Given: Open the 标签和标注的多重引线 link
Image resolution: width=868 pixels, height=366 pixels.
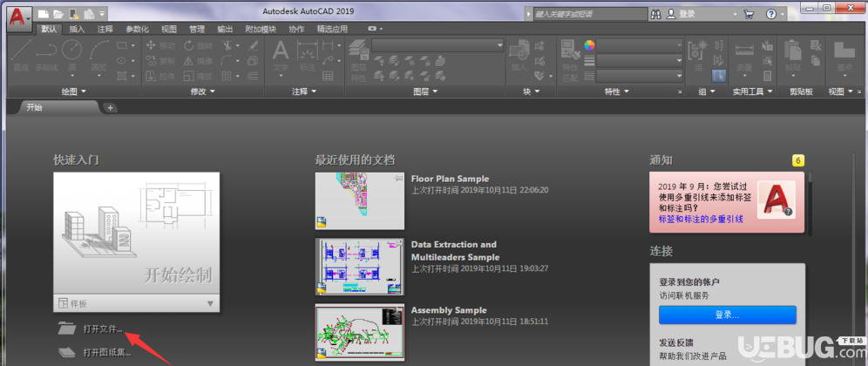Looking at the screenshot, I should point(701,220).
